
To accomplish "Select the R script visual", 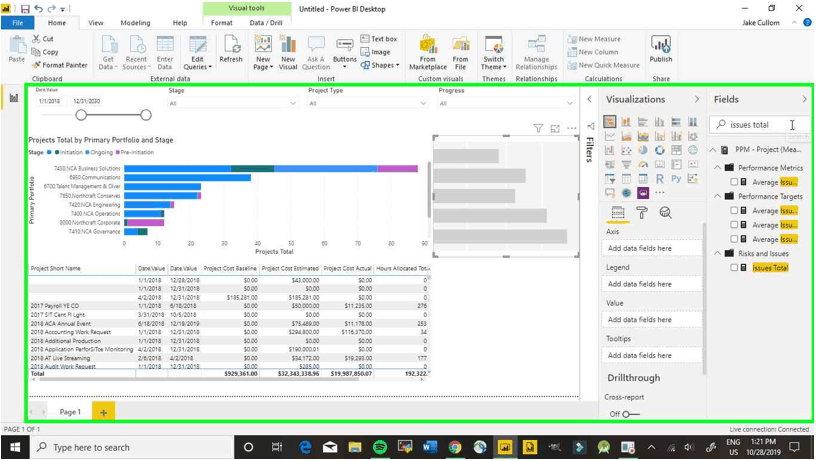I will coord(659,179).
